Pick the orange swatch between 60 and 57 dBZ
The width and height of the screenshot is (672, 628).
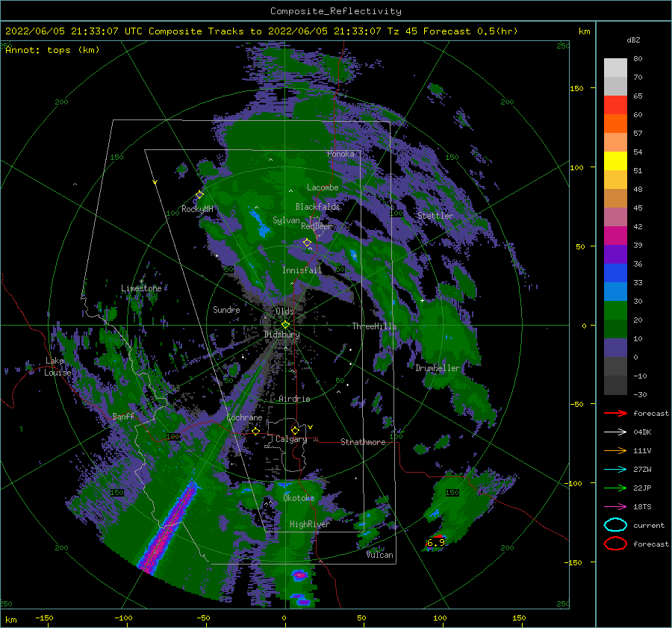click(615, 123)
